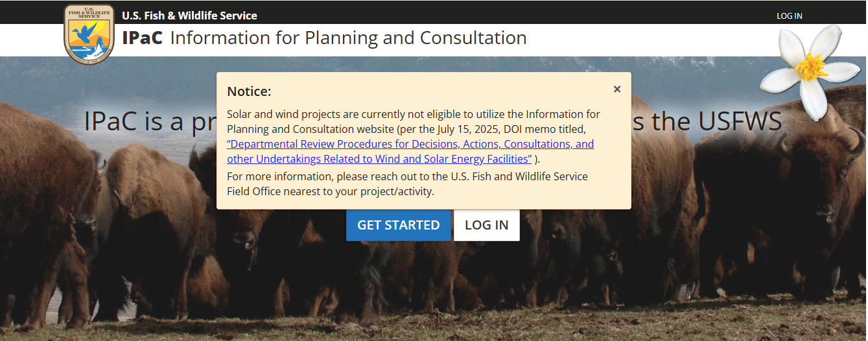Click the white flower image in header

point(810,73)
